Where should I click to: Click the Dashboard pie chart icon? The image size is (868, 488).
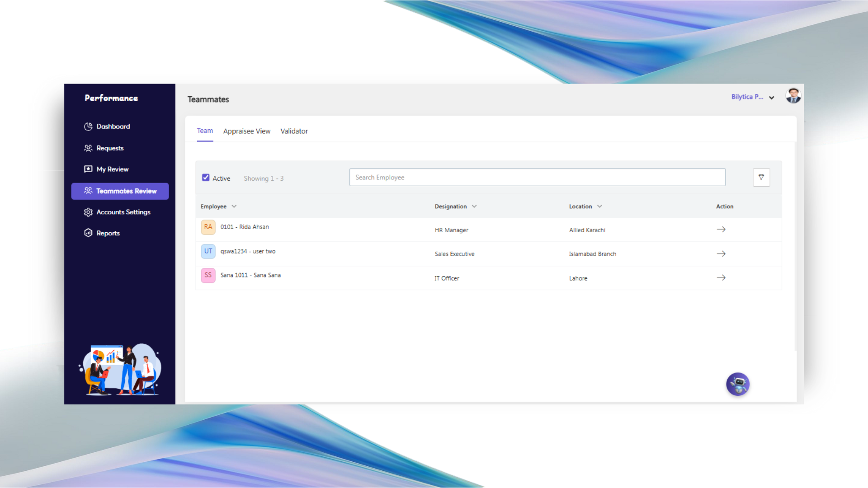(88, 127)
